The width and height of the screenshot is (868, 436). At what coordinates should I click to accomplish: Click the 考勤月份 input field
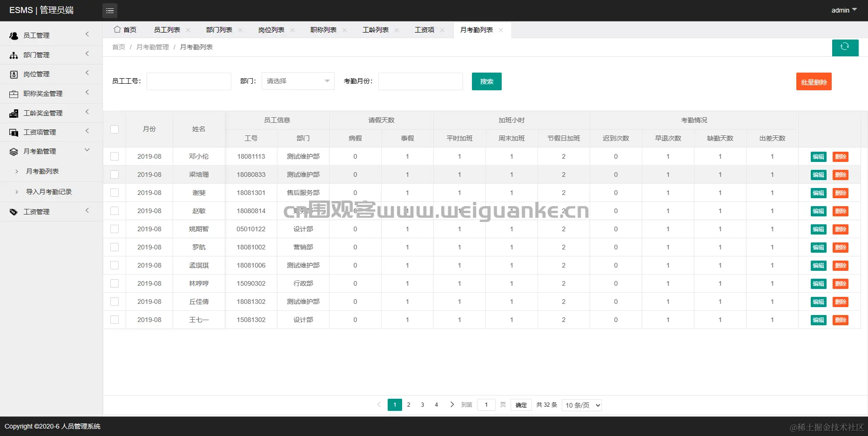421,81
